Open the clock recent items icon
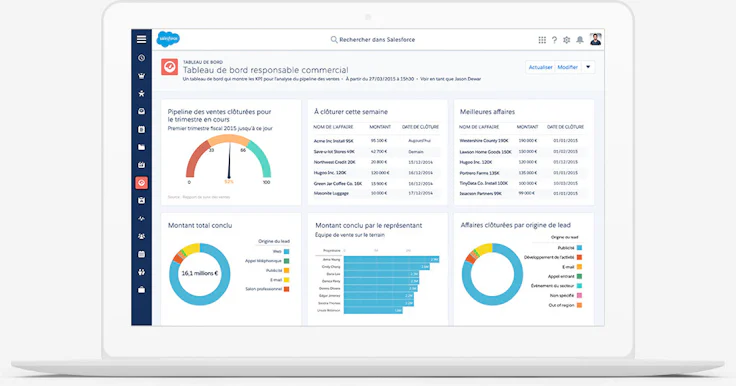The height and width of the screenshot is (386, 736). 141,58
